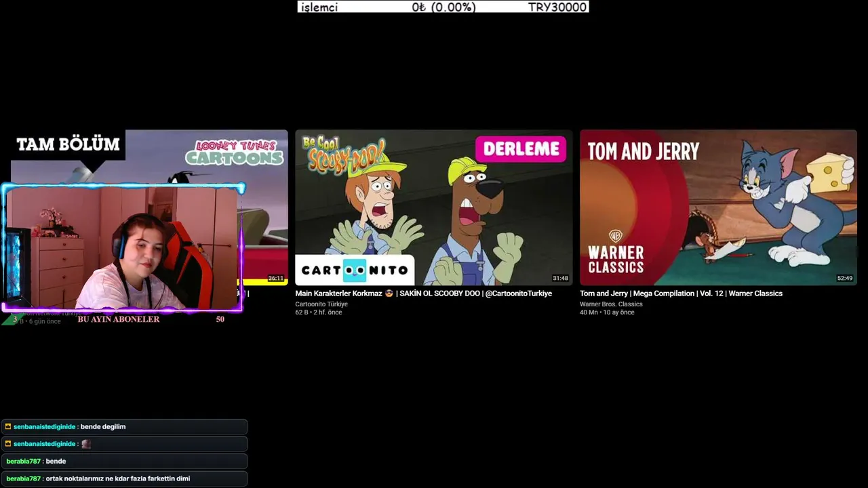The image size is (868, 488).
Task: Click the streamer webcam overlay
Action: (123, 248)
